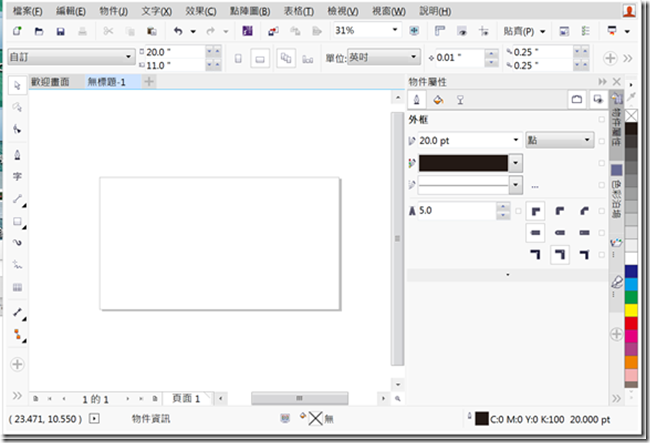Choose the rounded corner style icon
The image size is (650, 443).
560,211
